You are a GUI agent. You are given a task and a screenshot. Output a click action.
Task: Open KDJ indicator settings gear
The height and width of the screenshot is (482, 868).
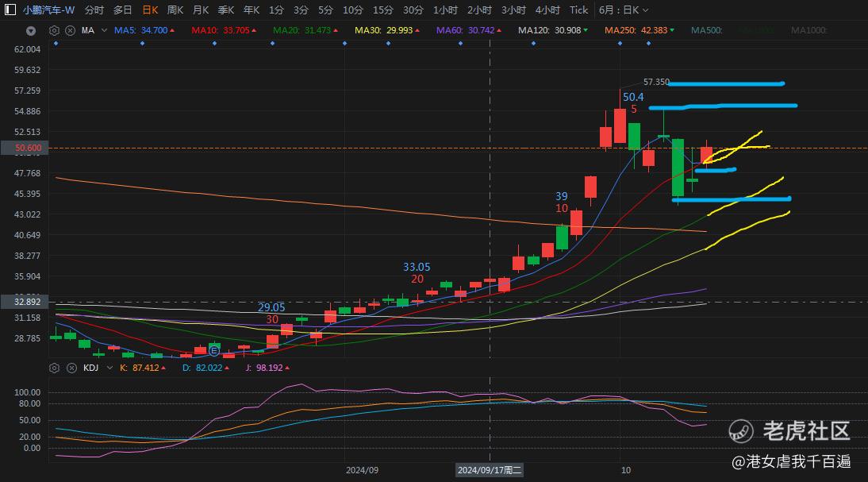tap(54, 368)
